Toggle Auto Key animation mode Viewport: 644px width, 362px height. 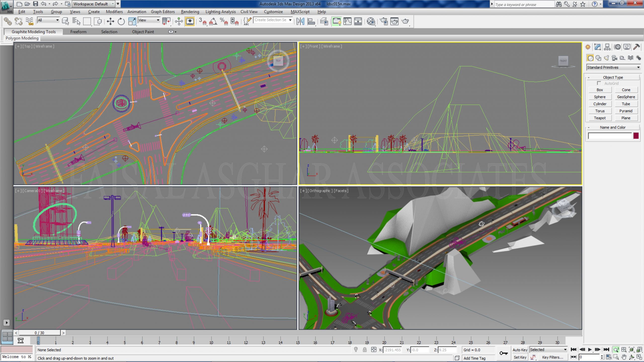(520, 350)
